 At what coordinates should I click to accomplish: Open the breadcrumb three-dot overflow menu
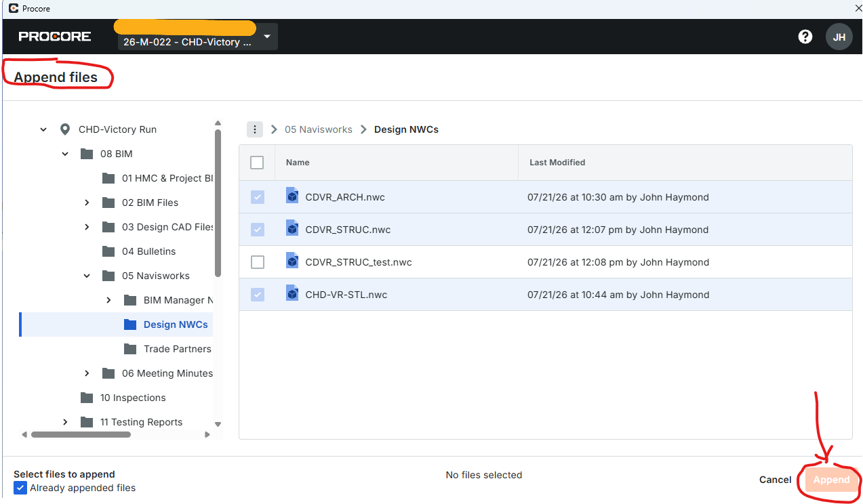point(254,129)
